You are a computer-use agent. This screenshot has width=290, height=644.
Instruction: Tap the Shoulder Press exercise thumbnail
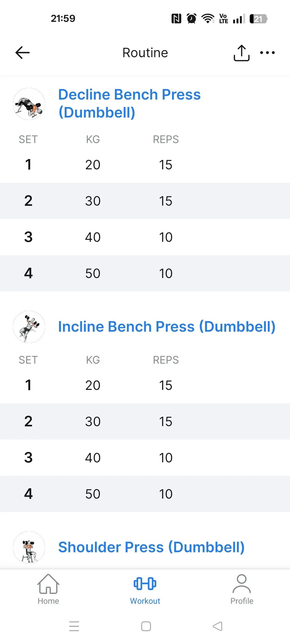coord(29,547)
